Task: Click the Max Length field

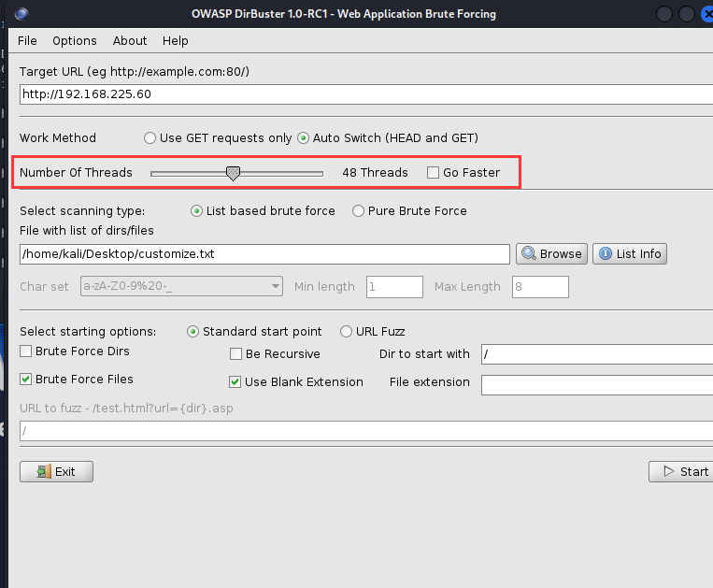Action: coord(540,287)
